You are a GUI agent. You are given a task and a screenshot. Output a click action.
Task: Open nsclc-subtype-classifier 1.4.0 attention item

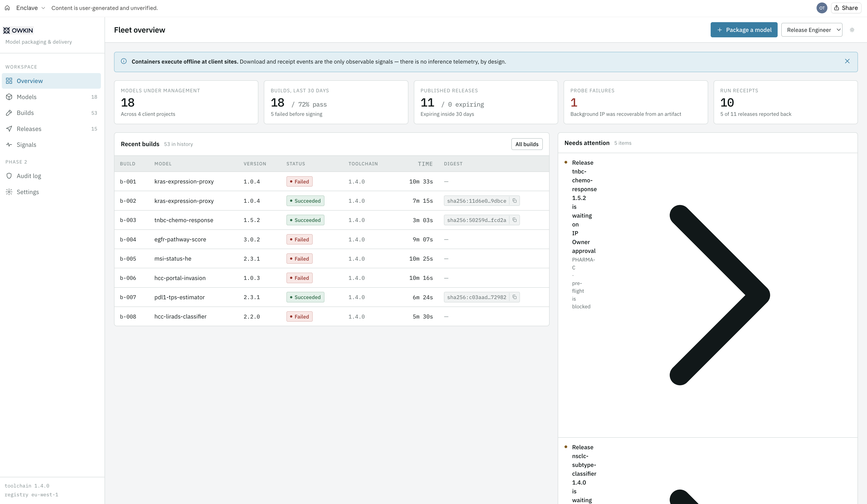click(707, 471)
